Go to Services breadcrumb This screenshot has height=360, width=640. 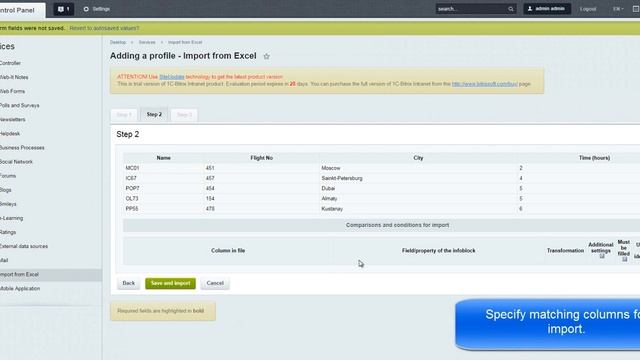click(x=147, y=42)
